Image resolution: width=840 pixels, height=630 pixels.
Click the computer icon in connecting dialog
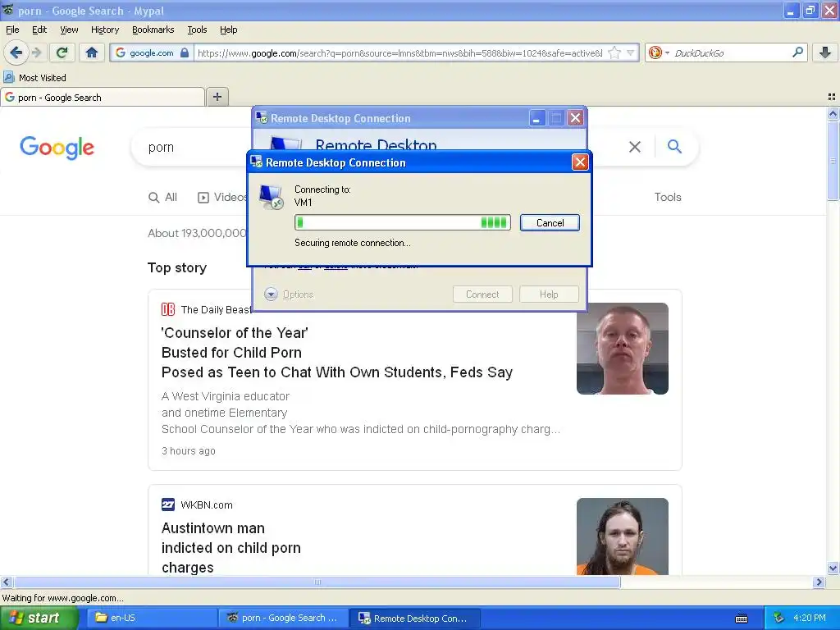pos(271,197)
